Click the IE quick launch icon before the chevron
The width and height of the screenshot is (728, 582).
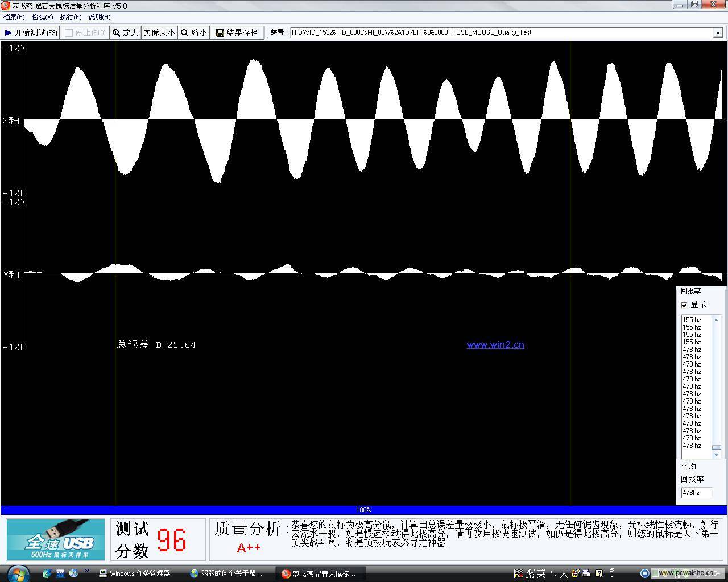click(73, 573)
